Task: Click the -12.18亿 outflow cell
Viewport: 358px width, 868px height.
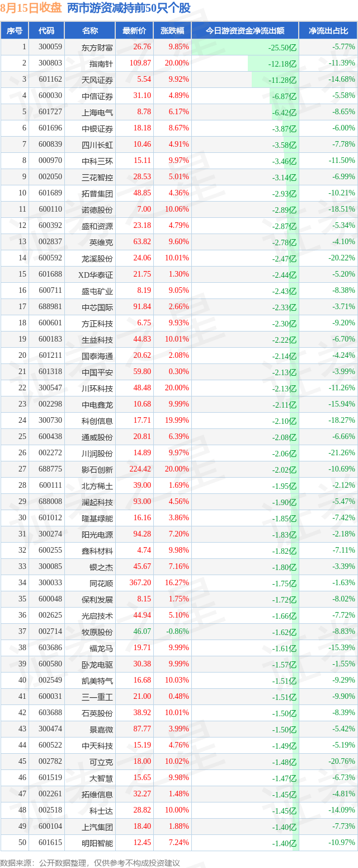Action: click(282, 64)
